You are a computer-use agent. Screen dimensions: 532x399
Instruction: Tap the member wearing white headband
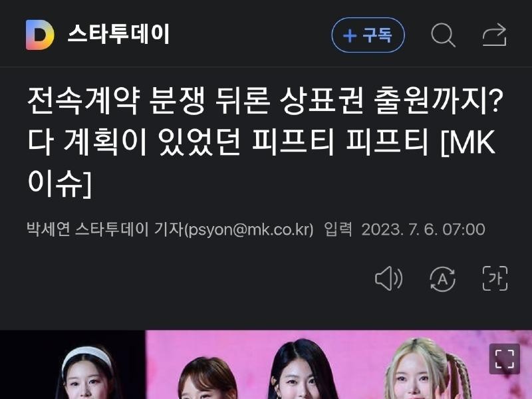click(88, 373)
